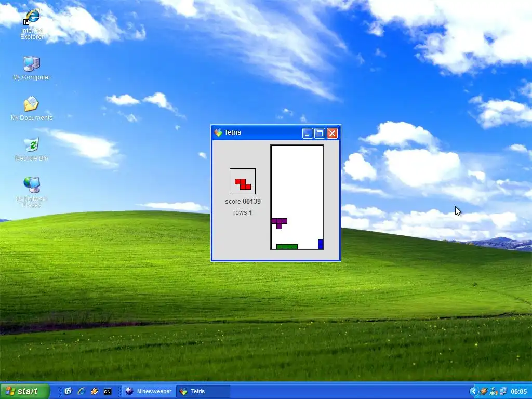
Task: Close the Tetris window
Action: 332,133
